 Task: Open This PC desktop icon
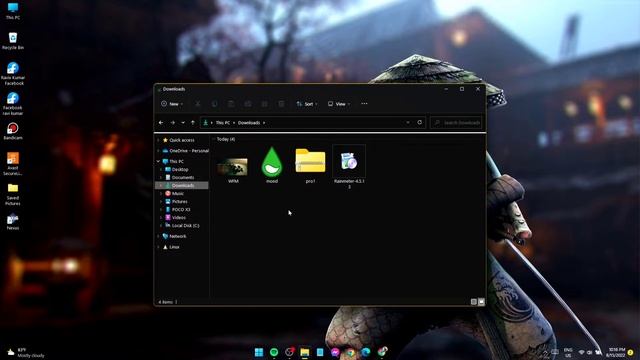(13, 11)
